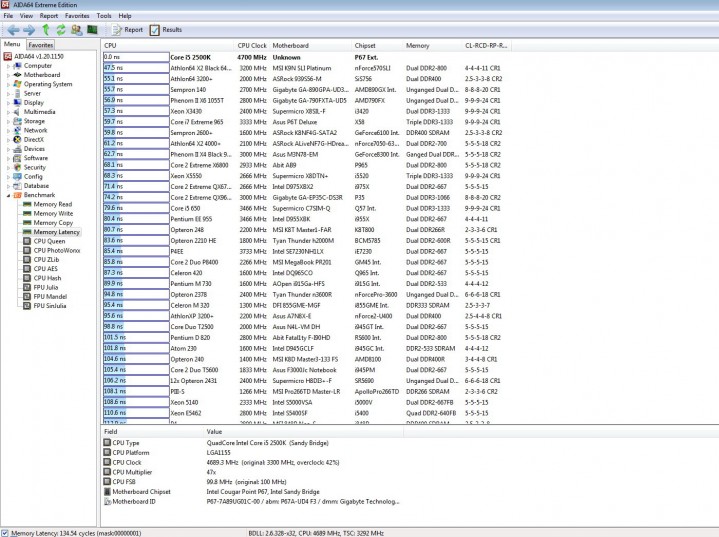The height and width of the screenshot is (537, 719).
Task: Open the View menu
Action: pos(26,16)
